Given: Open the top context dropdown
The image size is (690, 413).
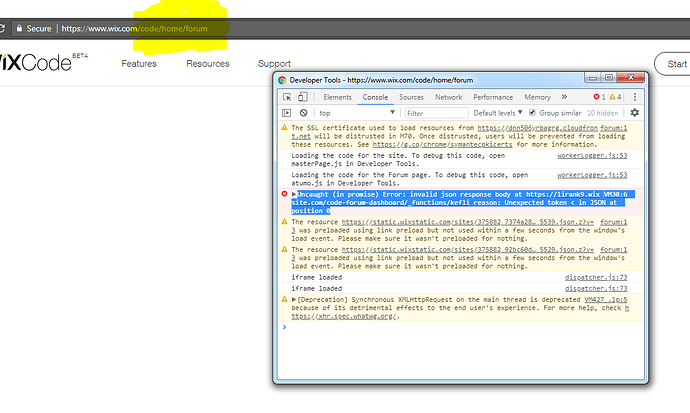Looking at the screenshot, I should [x=356, y=113].
